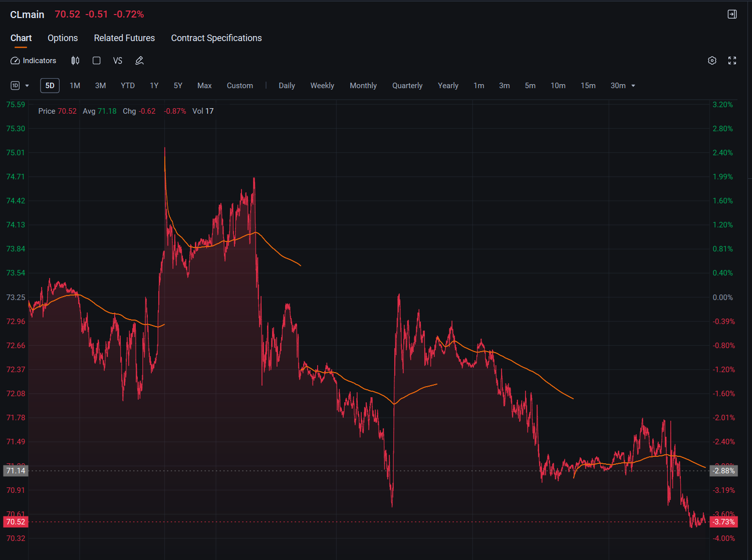Open the VS compare tool
Viewport: 752px width, 560px height.
click(x=118, y=61)
